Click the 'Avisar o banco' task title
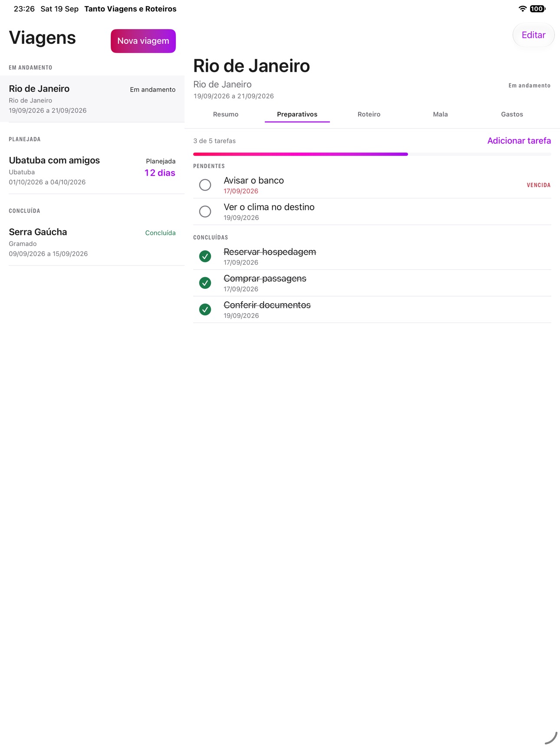The width and height of the screenshot is (560, 747). (254, 180)
